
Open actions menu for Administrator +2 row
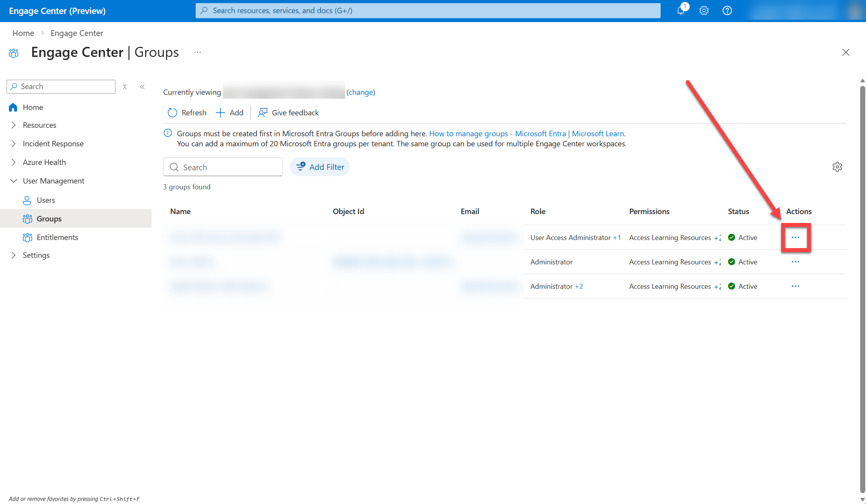(x=795, y=286)
